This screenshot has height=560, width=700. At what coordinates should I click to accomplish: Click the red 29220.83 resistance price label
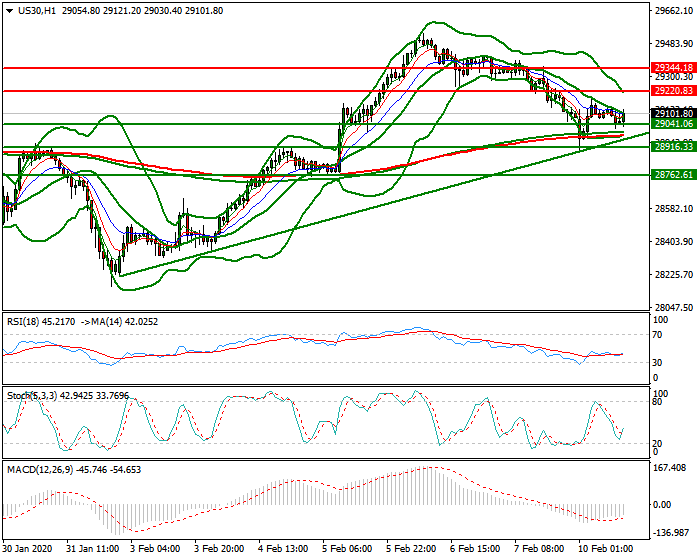[674, 91]
